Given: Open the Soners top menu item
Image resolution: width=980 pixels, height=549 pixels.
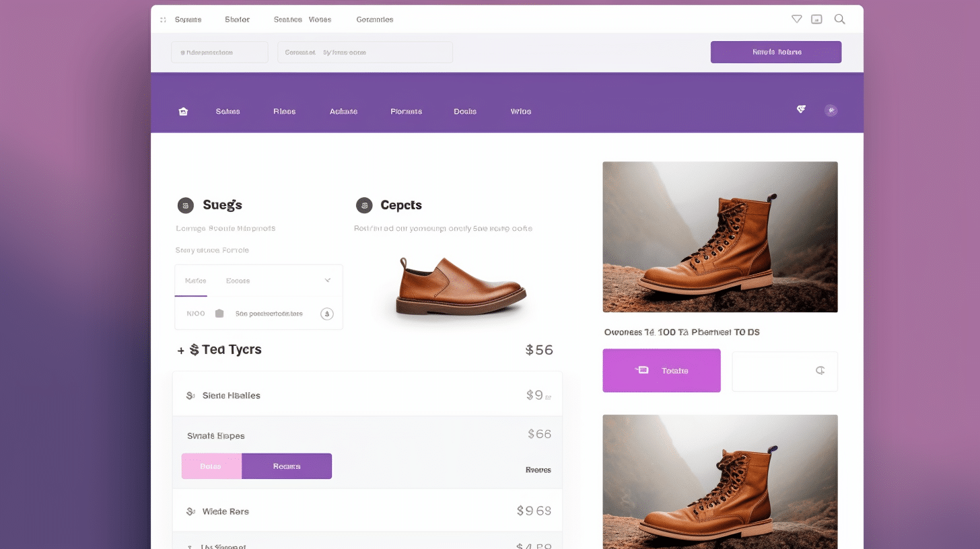Looking at the screenshot, I should tap(188, 20).
